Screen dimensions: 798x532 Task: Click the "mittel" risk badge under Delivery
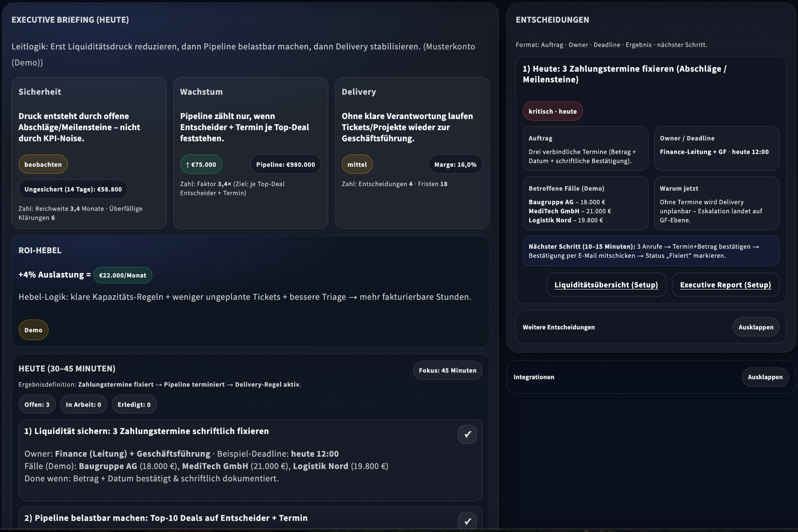357,164
